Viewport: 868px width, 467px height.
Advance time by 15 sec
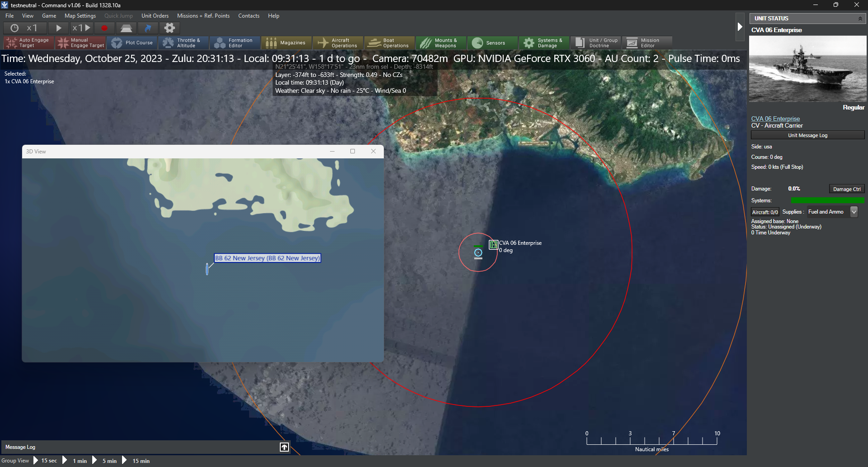[x=45, y=461]
